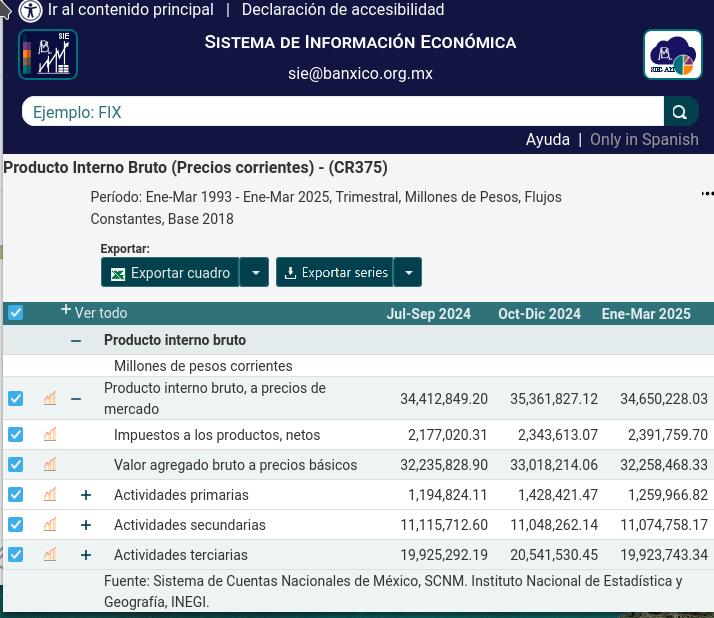Click the search field with Ejemplo: FIX

[342, 112]
